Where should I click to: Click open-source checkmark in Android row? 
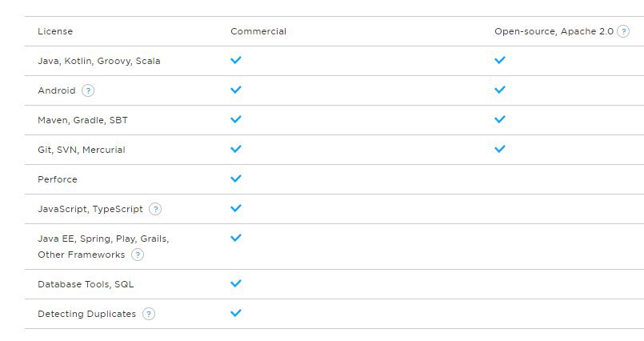coord(500,90)
